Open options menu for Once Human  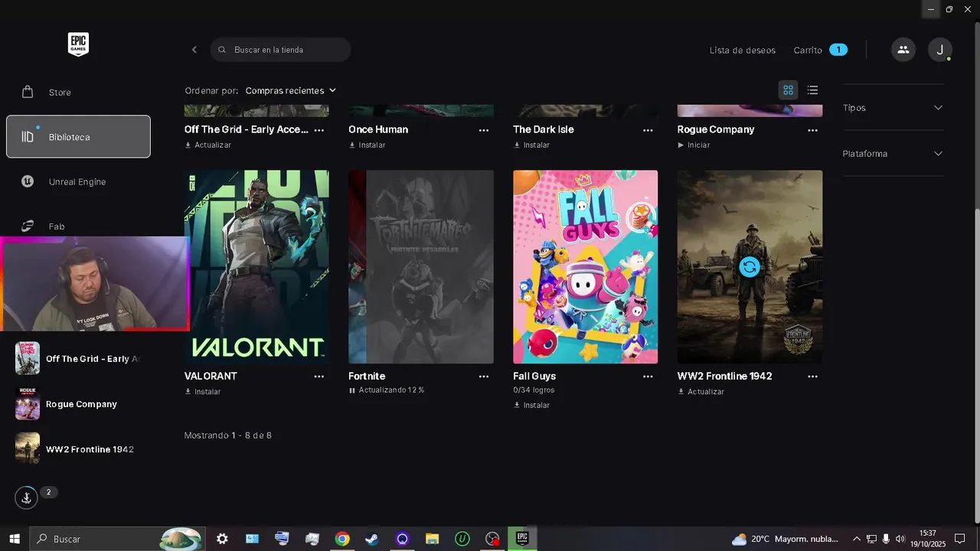[484, 130]
